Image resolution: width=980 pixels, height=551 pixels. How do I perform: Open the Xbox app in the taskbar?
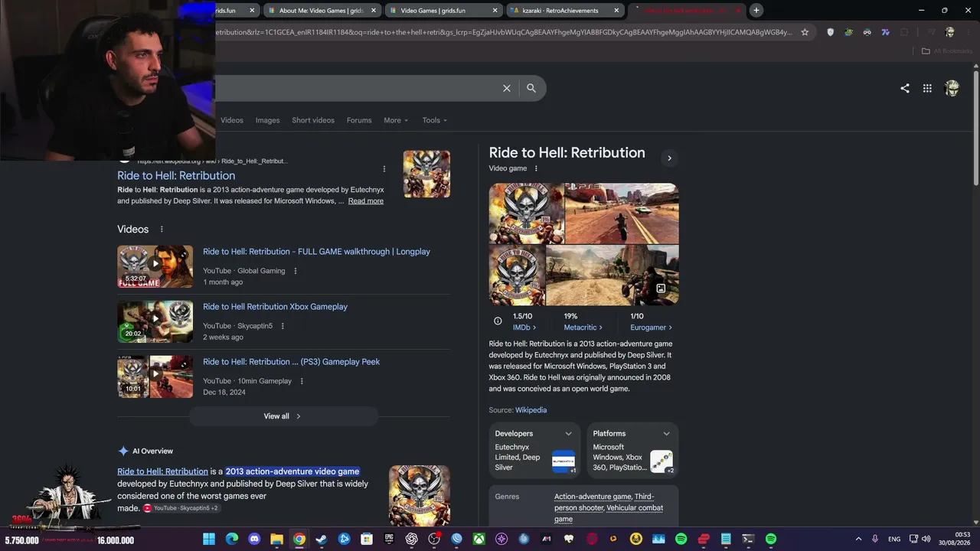click(479, 539)
